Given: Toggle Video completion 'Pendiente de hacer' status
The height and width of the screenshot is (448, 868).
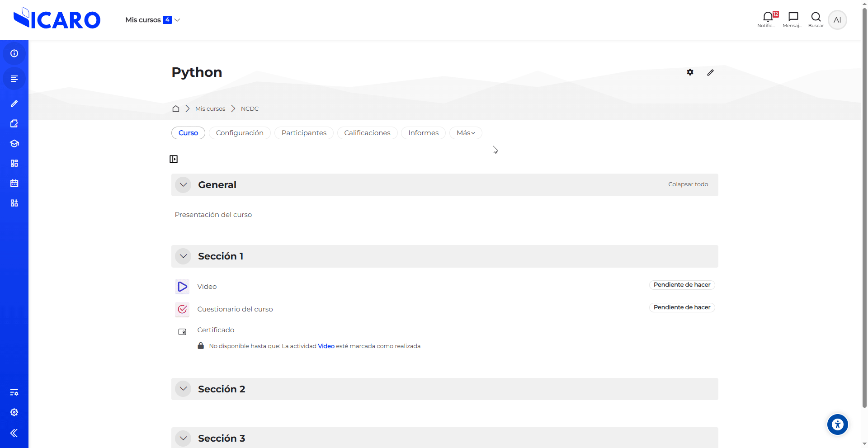Looking at the screenshot, I should pos(682,285).
